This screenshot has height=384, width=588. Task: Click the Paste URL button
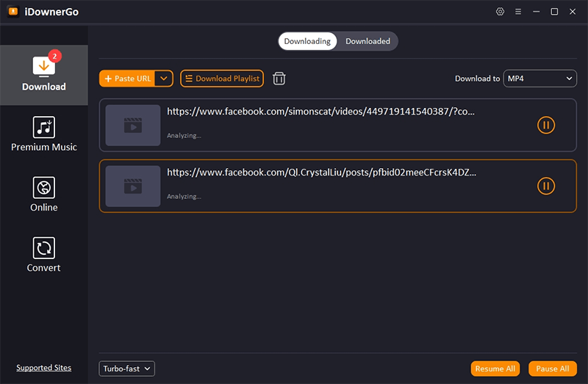point(127,79)
